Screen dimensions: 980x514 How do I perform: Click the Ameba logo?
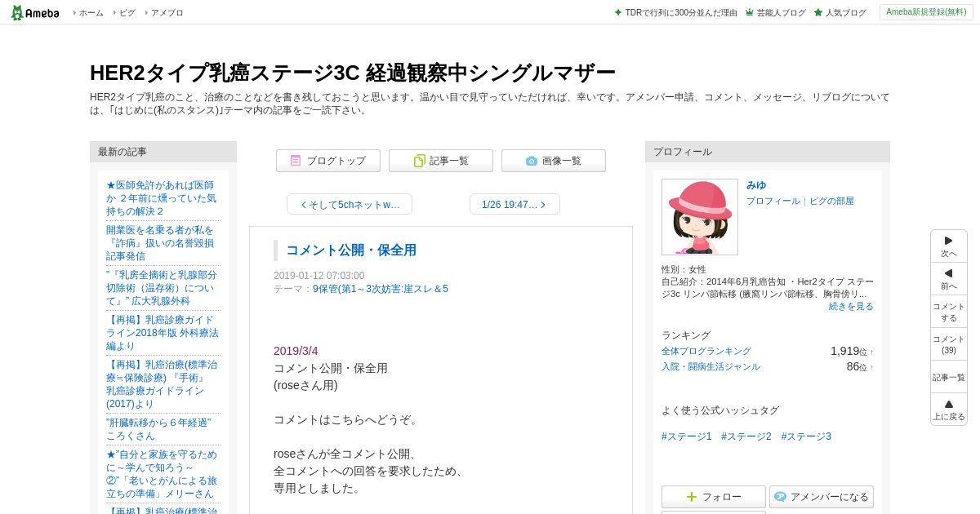point(34,12)
